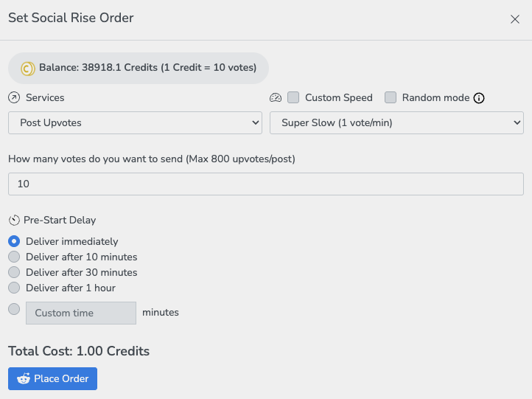Click the Balance credits text
Viewport: 532px width, 399px height.
[x=147, y=68]
